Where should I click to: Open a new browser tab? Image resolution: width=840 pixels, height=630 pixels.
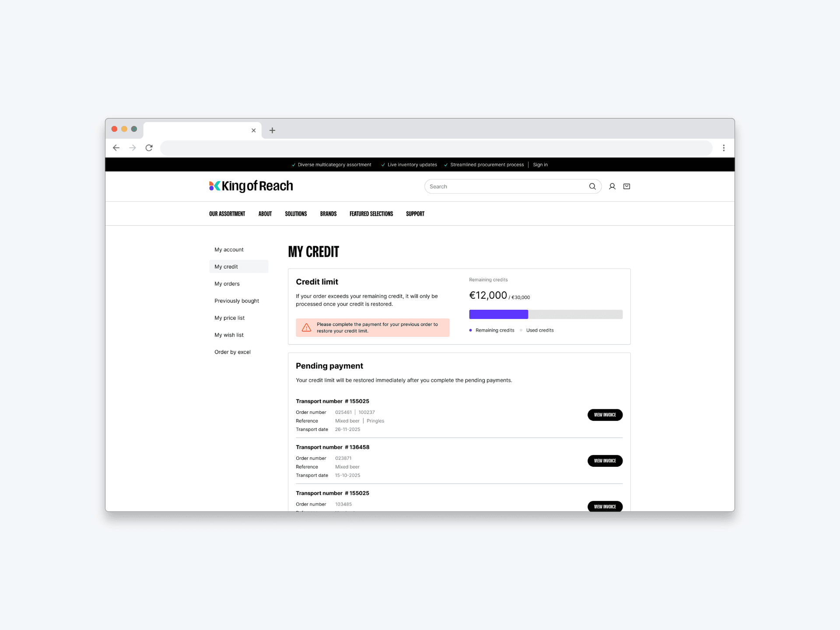(272, 130)
